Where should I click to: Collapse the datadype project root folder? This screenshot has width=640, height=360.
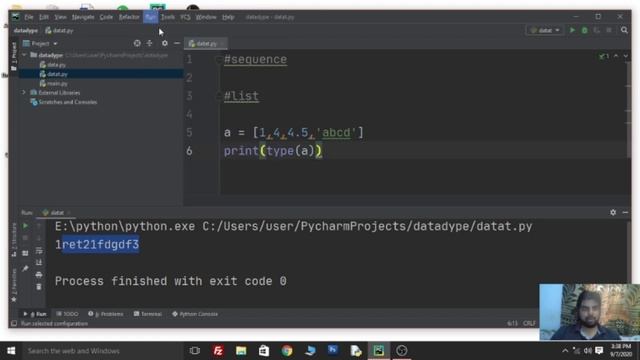tap(24, 55)
